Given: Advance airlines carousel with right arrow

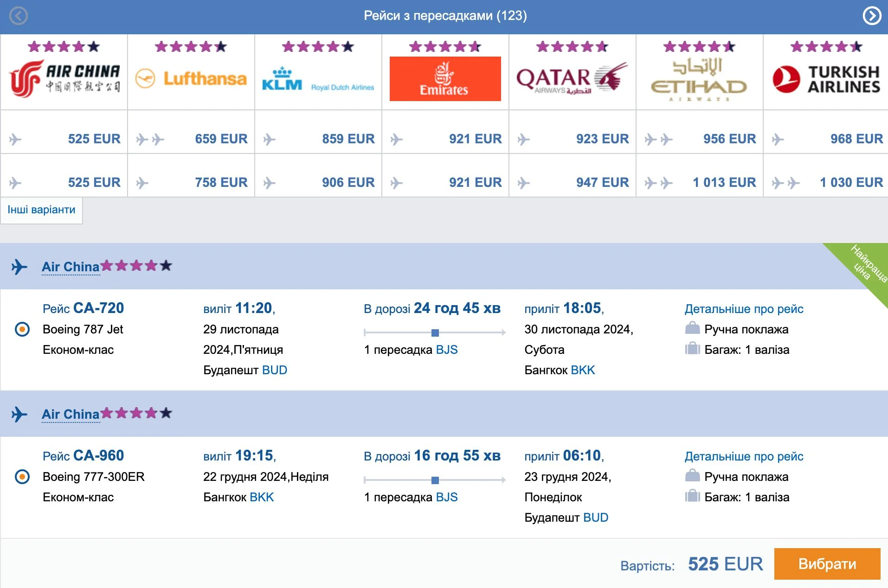Looking at the screenshot, I should point(872,16).
